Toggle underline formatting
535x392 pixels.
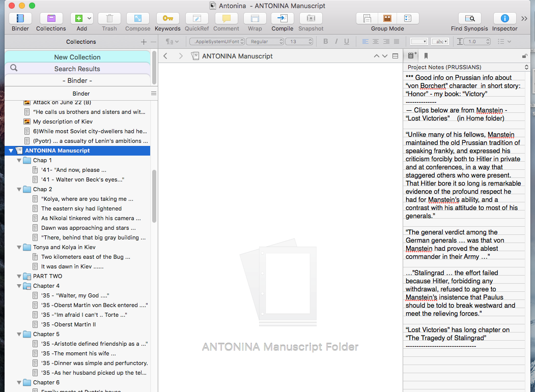click(x=347, y=42)
